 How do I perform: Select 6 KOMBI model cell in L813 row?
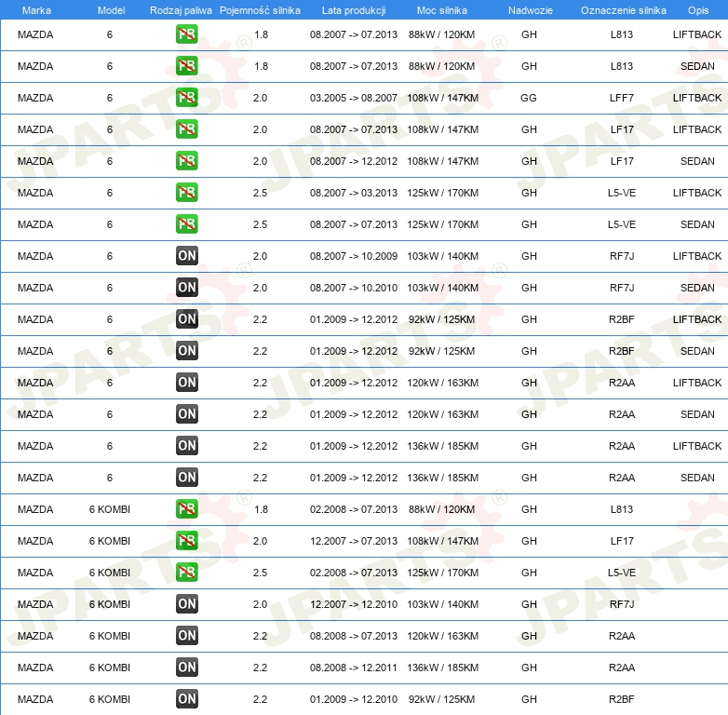(110, 509)
